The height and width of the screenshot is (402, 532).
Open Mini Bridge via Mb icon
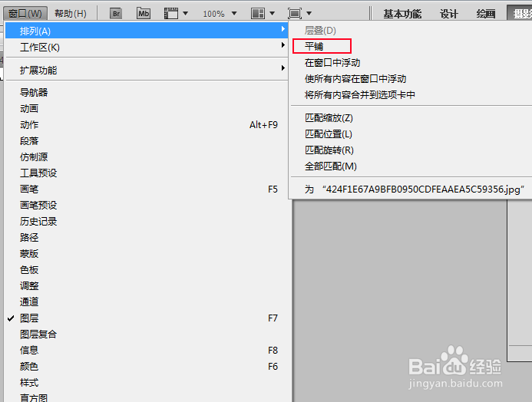pyautogui.click(x=144, y=14)
